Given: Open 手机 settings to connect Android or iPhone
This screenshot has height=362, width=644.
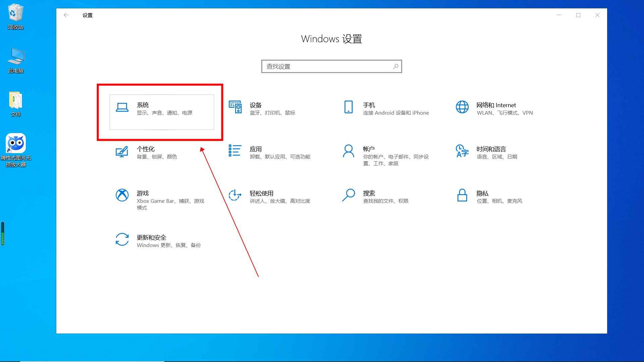Looking at the screenshot, I should tap(386, 109).
